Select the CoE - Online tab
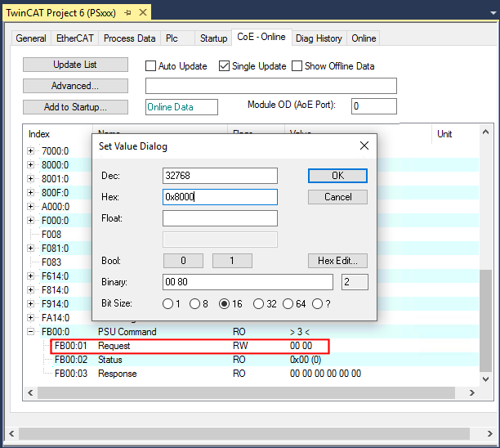Viewport: 500px width, 448px height. click(261, 37)
